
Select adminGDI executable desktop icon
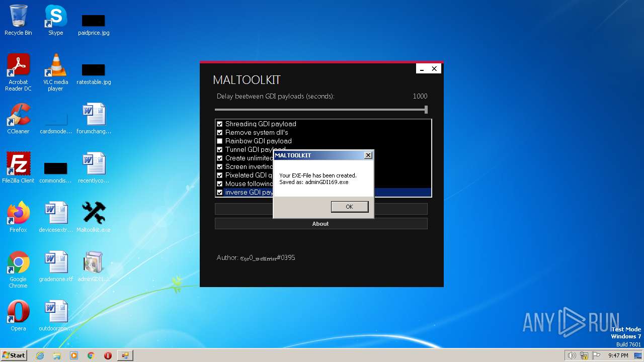[94, 266]
